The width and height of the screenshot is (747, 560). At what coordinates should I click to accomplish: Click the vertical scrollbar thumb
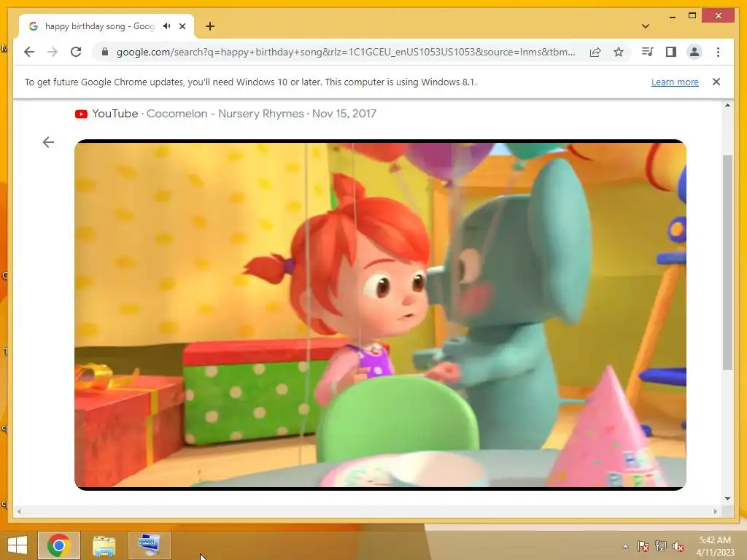point(727,262)
